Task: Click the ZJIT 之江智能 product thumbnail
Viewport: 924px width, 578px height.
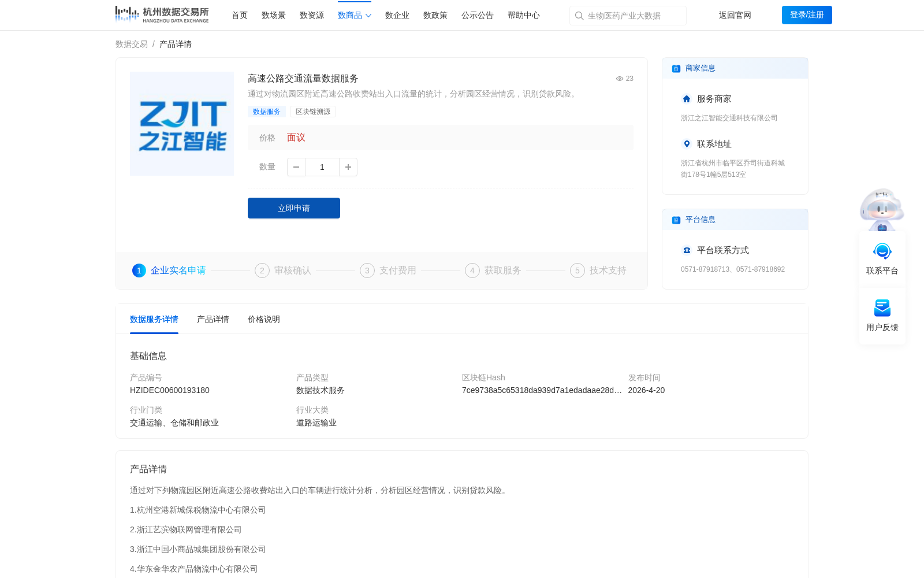Action: click(x=182, y=124)
